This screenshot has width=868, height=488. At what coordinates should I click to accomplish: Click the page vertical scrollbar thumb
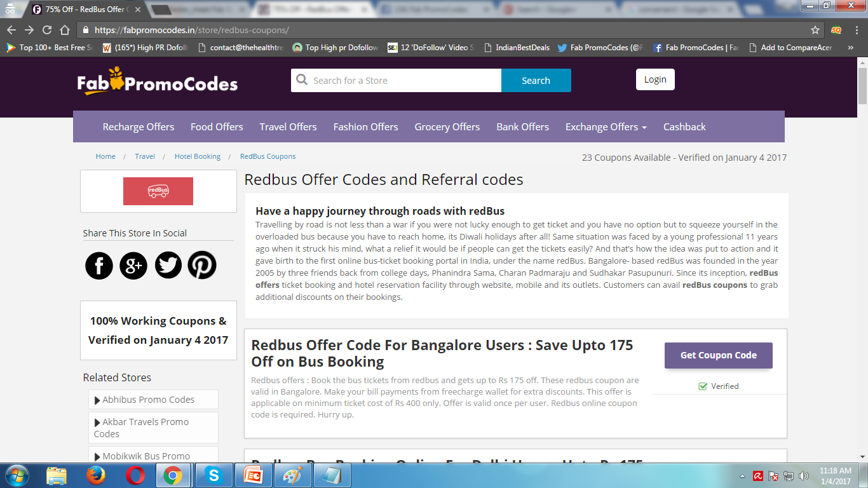[862, 85]
